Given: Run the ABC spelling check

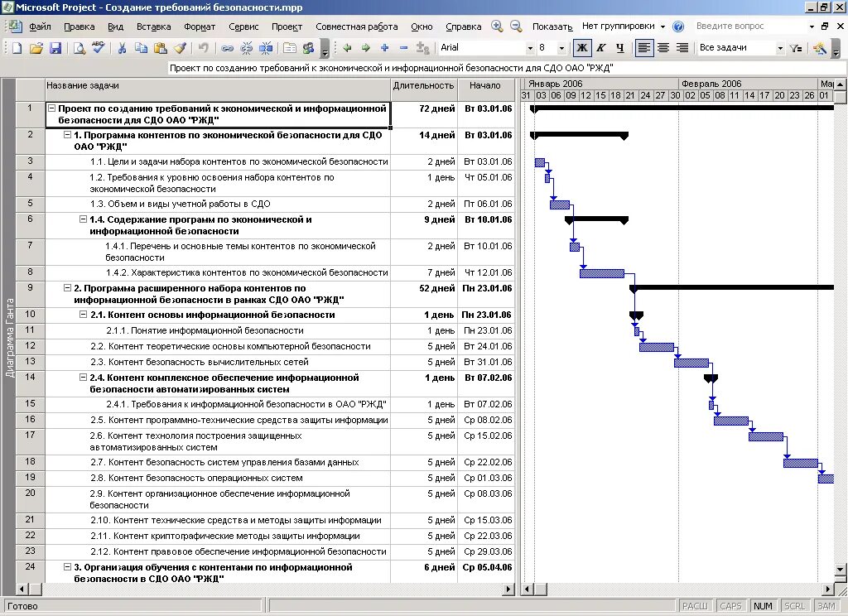Looking at the screenshot, I should pos(98,47).
